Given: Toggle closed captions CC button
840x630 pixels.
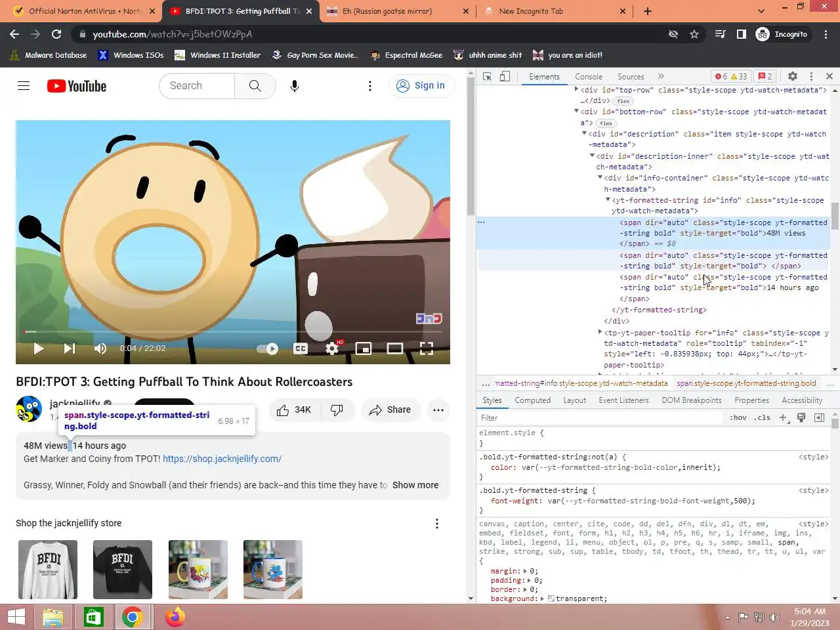Looking at the screenshot, I should 301,348.
